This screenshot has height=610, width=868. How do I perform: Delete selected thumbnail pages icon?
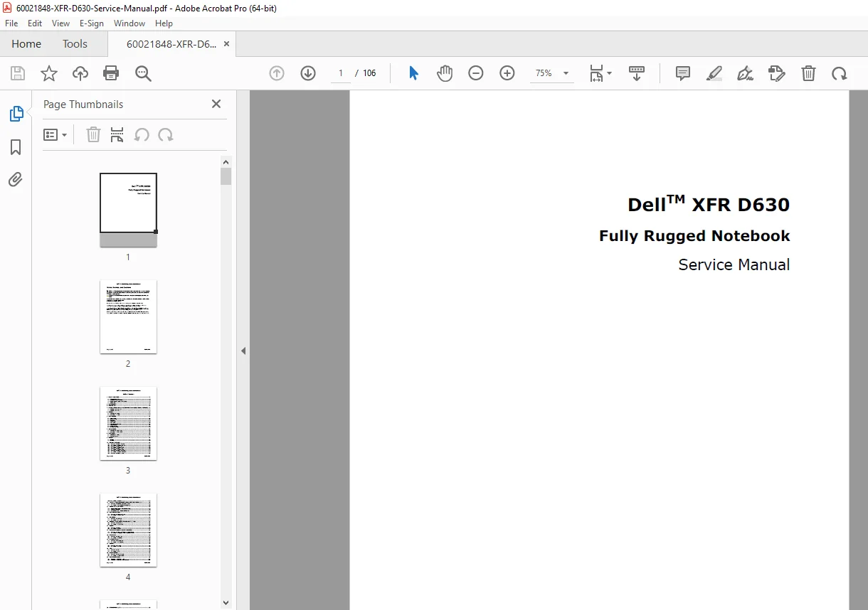pyautogui.click(x=93, y=135)
